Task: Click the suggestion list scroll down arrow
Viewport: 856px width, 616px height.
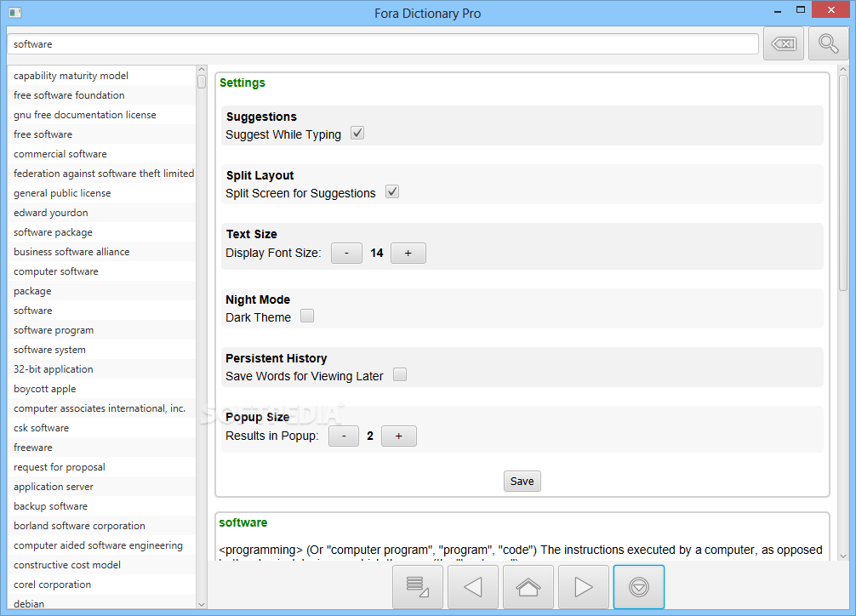Action: click(202, 604)
